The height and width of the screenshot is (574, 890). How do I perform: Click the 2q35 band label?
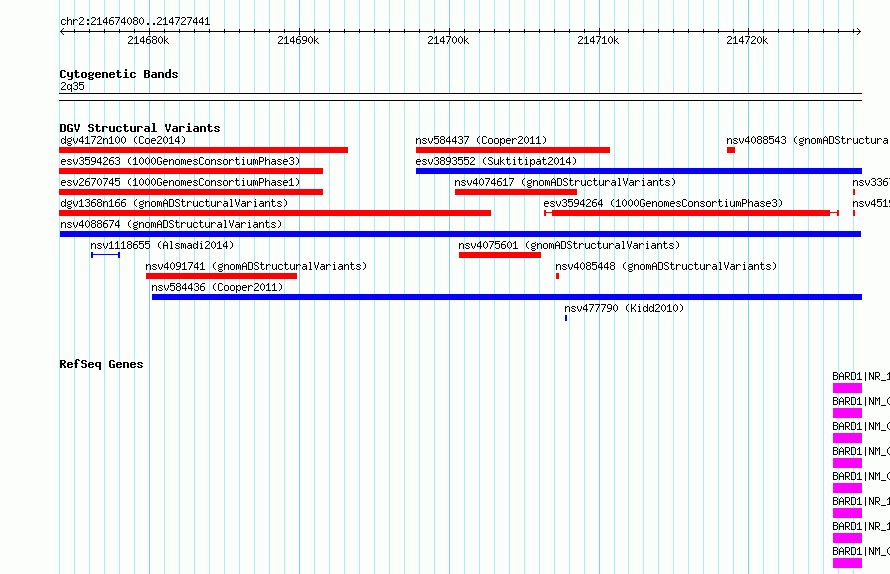tap(72, 86)
